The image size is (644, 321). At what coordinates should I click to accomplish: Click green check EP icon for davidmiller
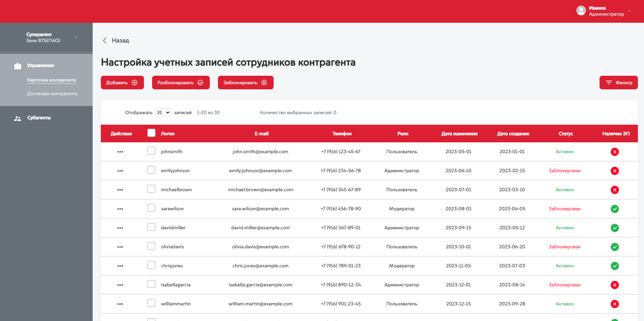(615, 228)
